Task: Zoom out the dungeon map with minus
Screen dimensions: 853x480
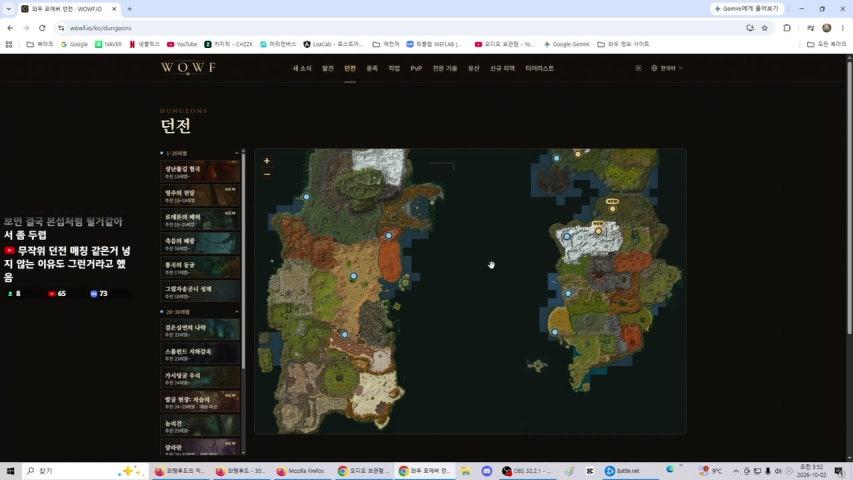Action: coord(267,174)
